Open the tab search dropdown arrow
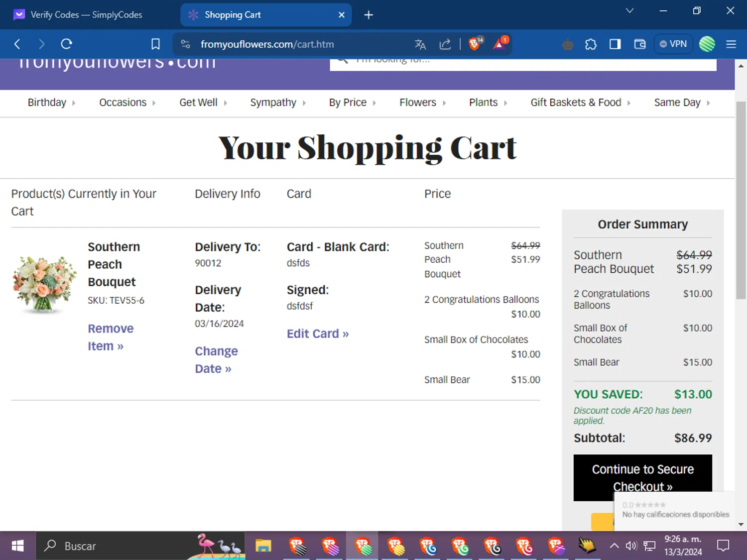 [629, 10]
